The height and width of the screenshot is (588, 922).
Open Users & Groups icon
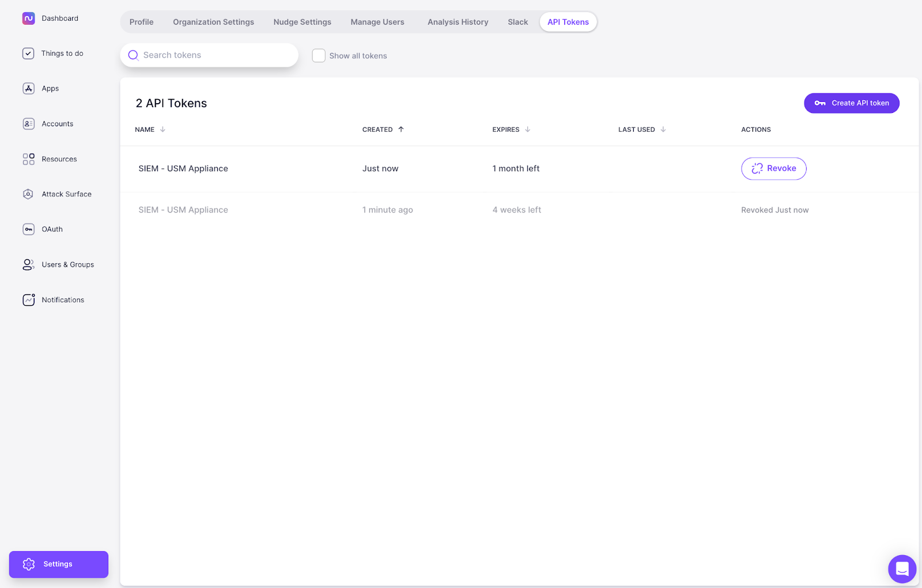tap(28, 265)
